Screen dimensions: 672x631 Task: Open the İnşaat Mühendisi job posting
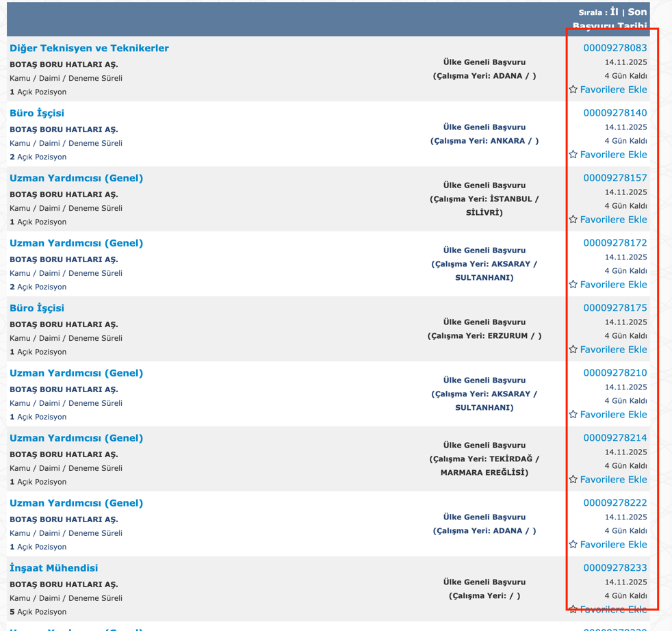[x=53, y=568]
